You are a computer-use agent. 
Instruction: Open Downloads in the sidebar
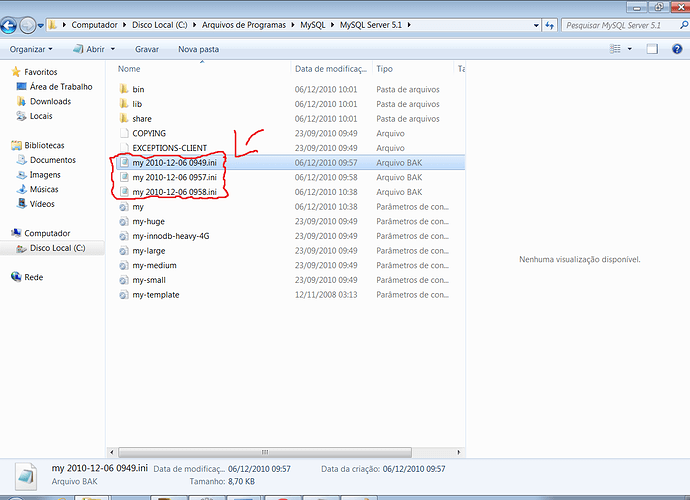[x=50, y=101]
